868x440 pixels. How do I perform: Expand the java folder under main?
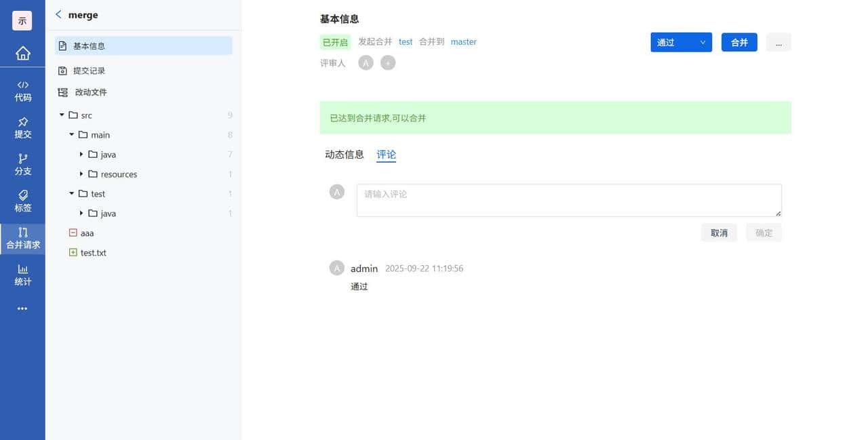pyautogui.click(x=81, y=154)
